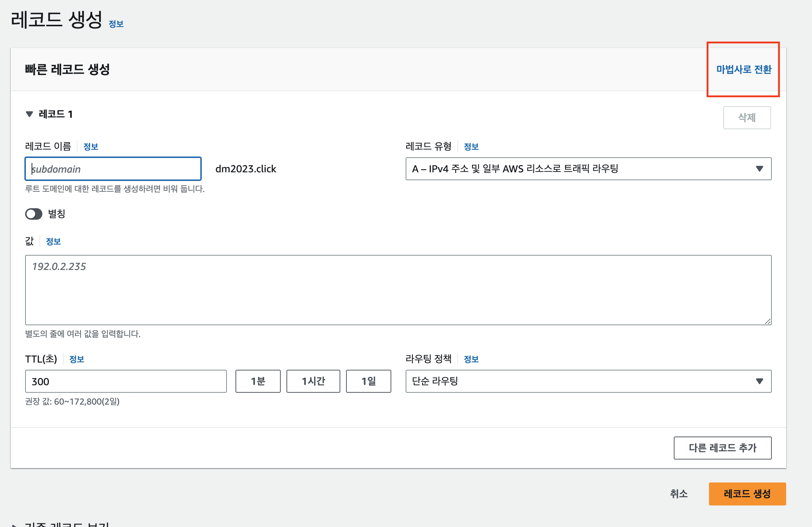812x527 pixels.
Task: Open the 레코드 유형 dropdown
Action: [588, 169]
